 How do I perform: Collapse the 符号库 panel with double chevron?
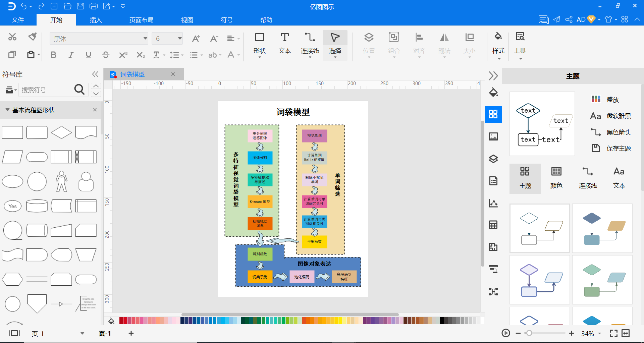(x=95, y=74)
